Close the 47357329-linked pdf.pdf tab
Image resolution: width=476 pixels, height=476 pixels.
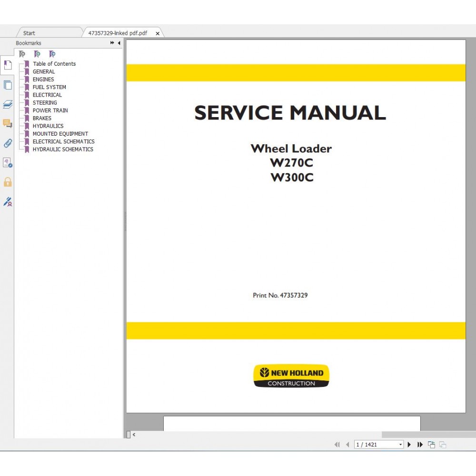coord(158,33)
